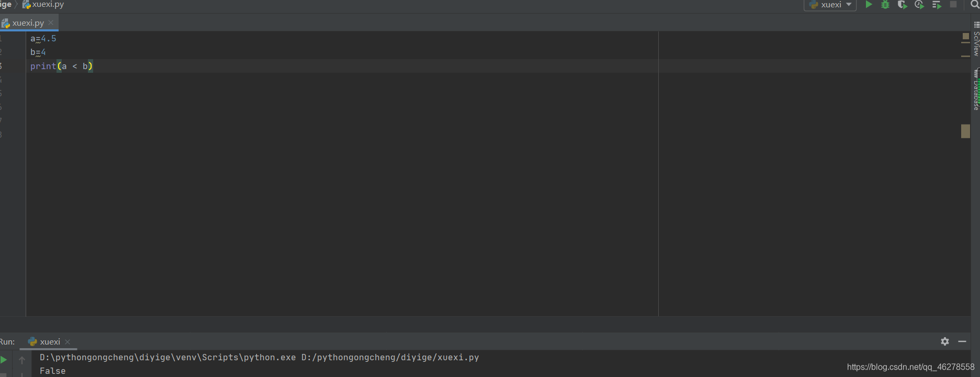Screen dimensions: 980x377
Task: Click the code line b=4
Action: pos(38,52)
